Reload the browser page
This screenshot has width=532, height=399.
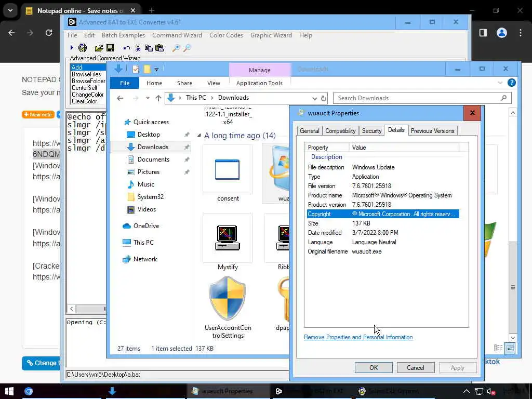click(x=49, y=33)
